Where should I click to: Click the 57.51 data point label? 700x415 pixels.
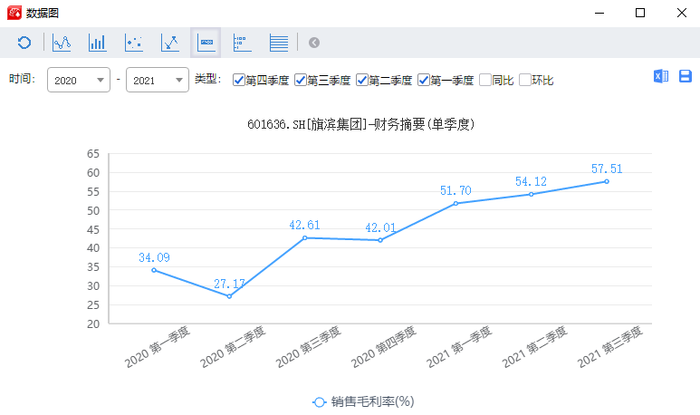607,169
